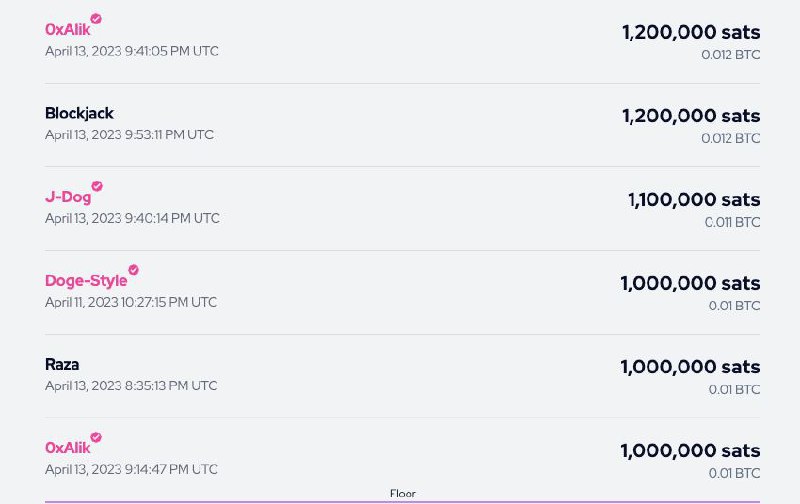The width and height of the screenshot is (800, 504).
Task: Click verified badge on bottom 0xAlik entry
Action: [96, 438]
